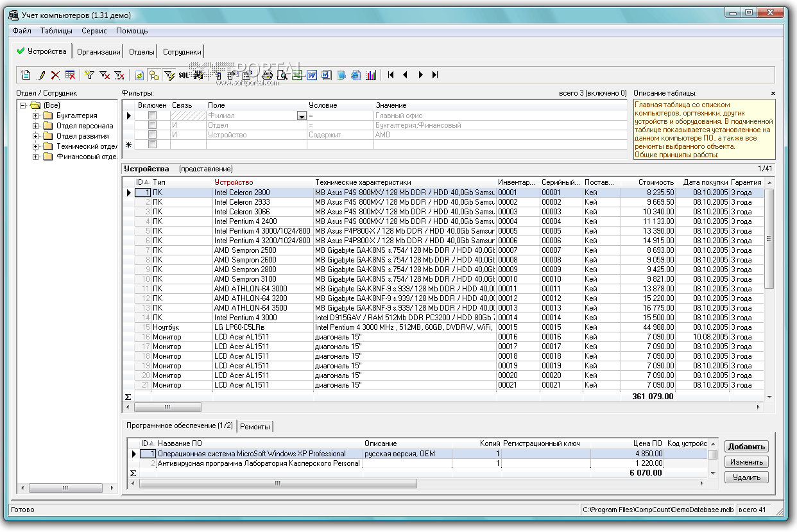
Task: Export table to Word icon
Action: (312, 75)
